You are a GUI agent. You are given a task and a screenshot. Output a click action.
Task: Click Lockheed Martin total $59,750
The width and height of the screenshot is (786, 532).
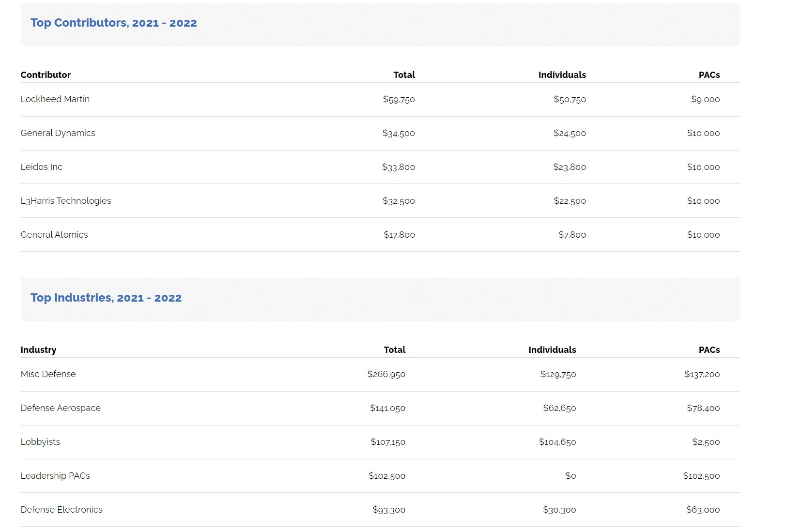tap(399, 99)
